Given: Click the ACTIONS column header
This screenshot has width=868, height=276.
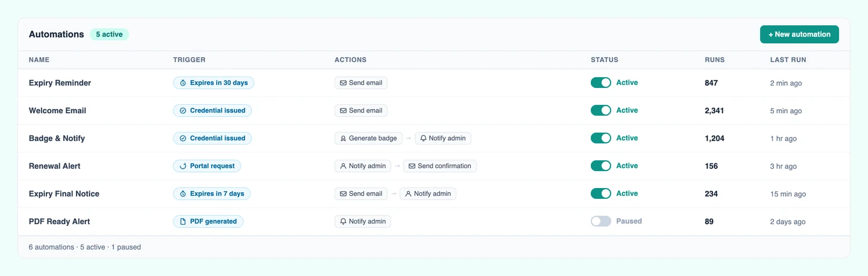Looking at the screenshot, I should tap(350, 60).
